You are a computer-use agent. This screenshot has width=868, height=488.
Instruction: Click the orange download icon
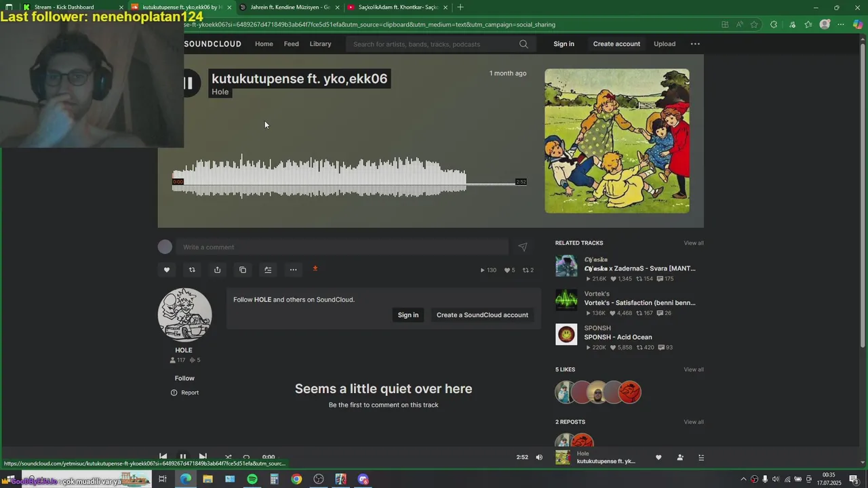click(315, 268)
